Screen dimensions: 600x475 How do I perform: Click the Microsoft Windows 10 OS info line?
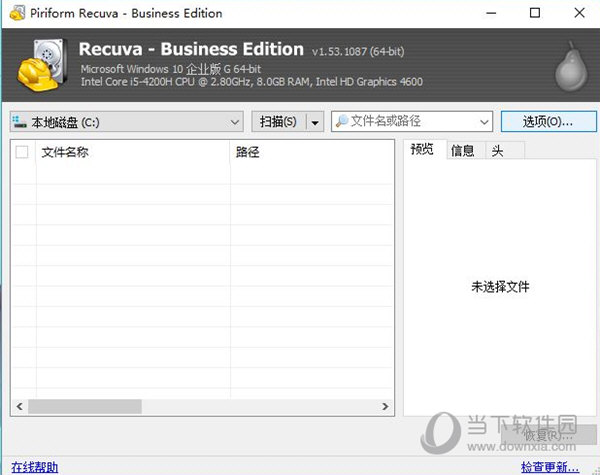[171, 69]
